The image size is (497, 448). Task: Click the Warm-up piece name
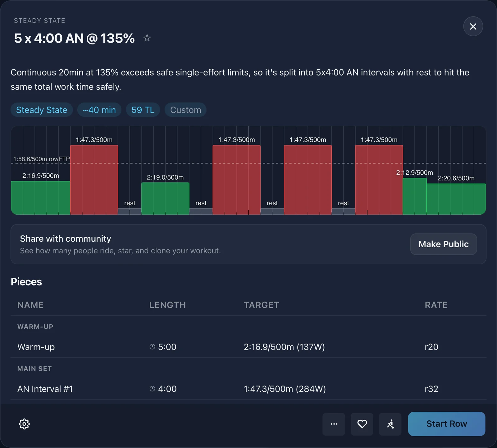pos(36,347)
